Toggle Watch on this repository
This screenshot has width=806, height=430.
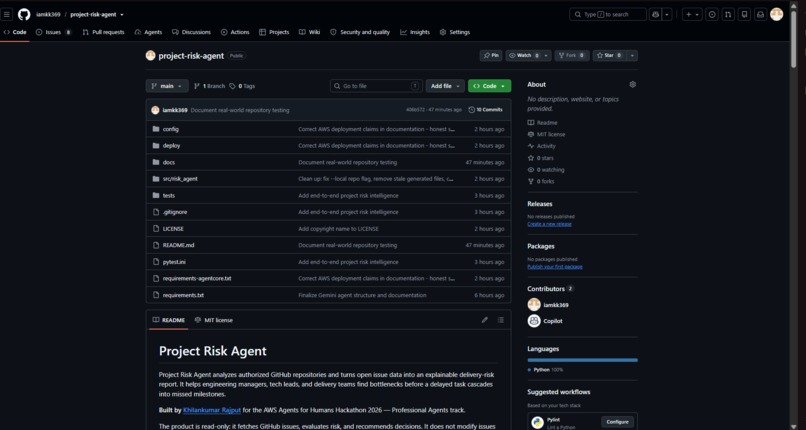[524, 55]
